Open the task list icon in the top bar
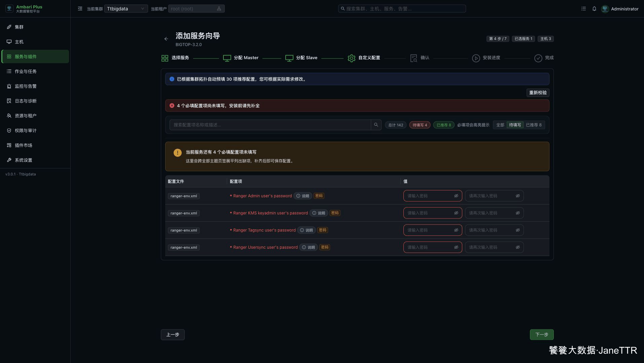 pos(583,9)
